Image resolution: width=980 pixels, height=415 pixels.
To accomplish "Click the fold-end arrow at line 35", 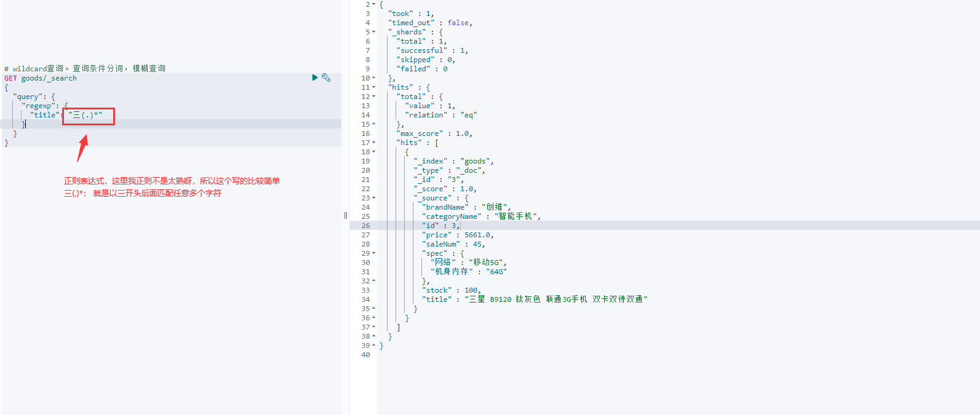I will pos(373,309).
